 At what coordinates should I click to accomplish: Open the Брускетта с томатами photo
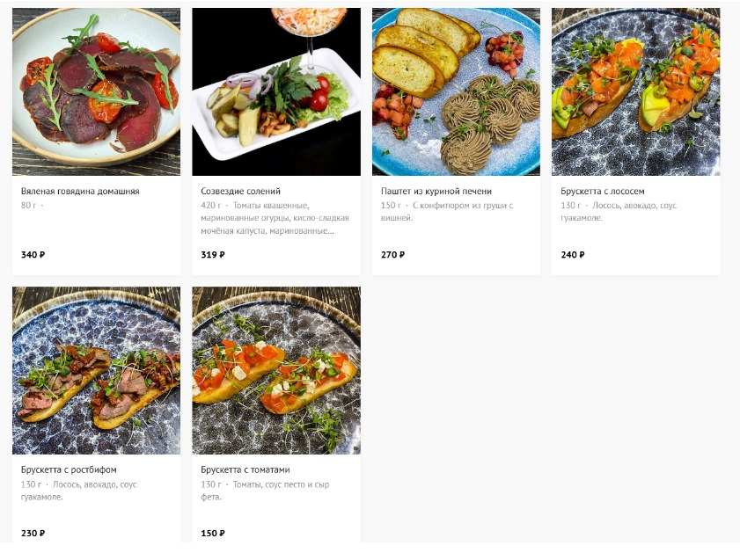tap(276, 370)
